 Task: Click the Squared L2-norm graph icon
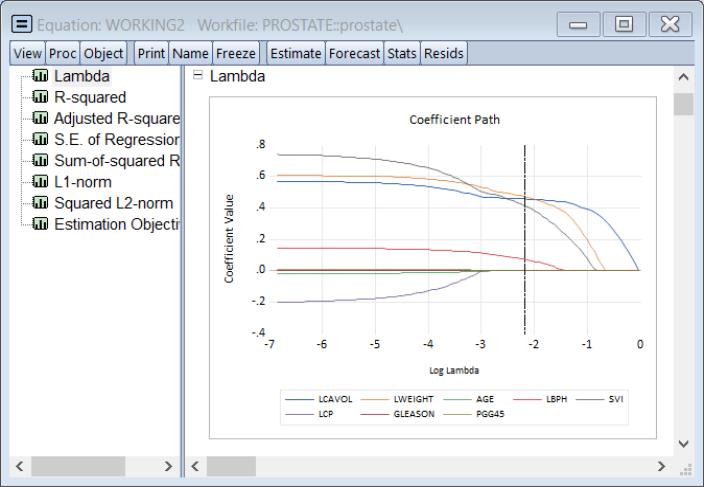[43, 202]
